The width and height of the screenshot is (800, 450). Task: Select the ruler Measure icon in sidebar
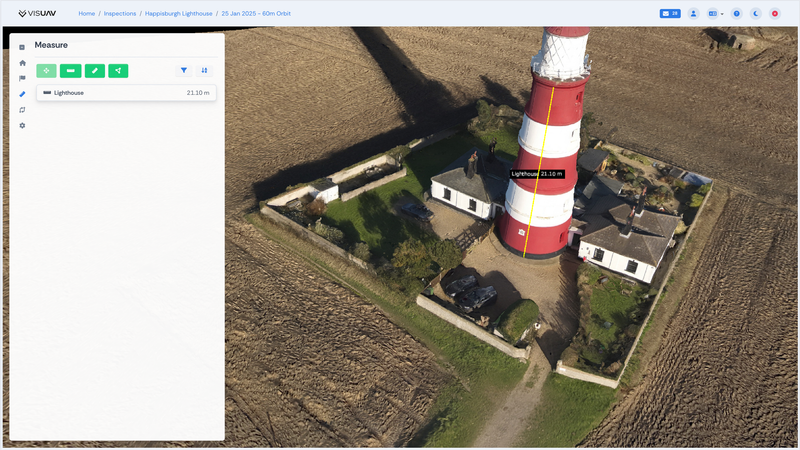(x=22, y=94)
